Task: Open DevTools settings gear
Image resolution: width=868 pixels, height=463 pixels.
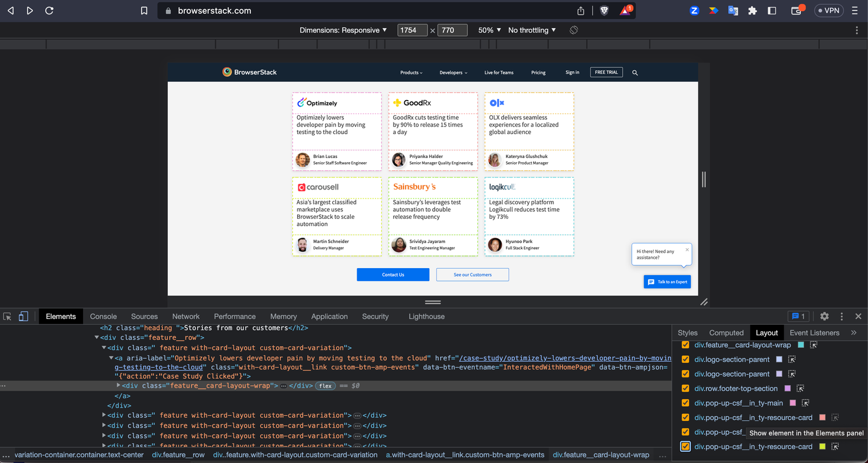Action: [x=824, y=316]
